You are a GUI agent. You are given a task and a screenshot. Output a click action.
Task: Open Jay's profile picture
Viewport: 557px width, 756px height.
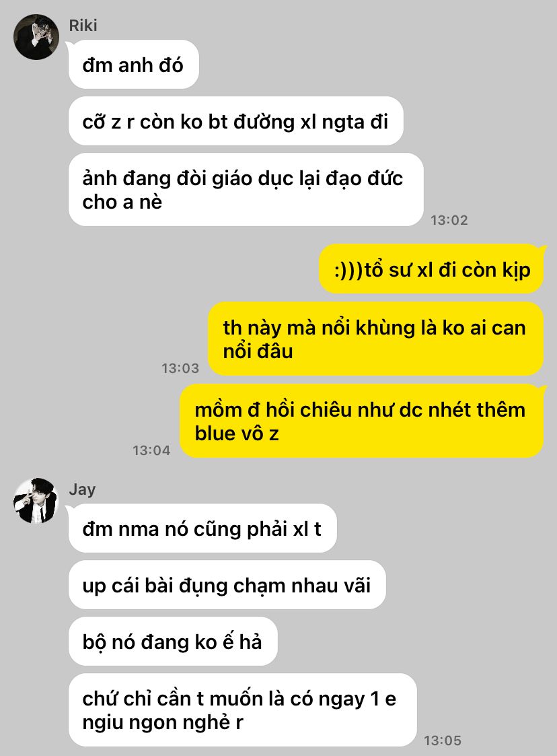[36, 501]
